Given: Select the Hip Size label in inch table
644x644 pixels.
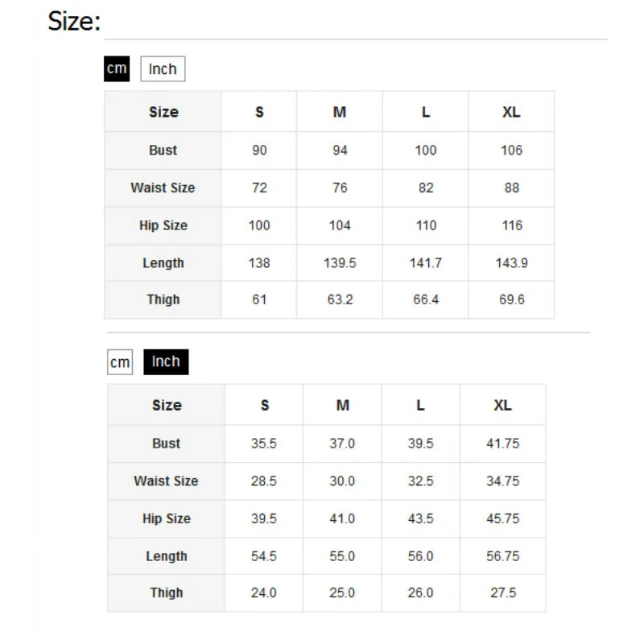Looking at the screenshot, I should point(167,518).
